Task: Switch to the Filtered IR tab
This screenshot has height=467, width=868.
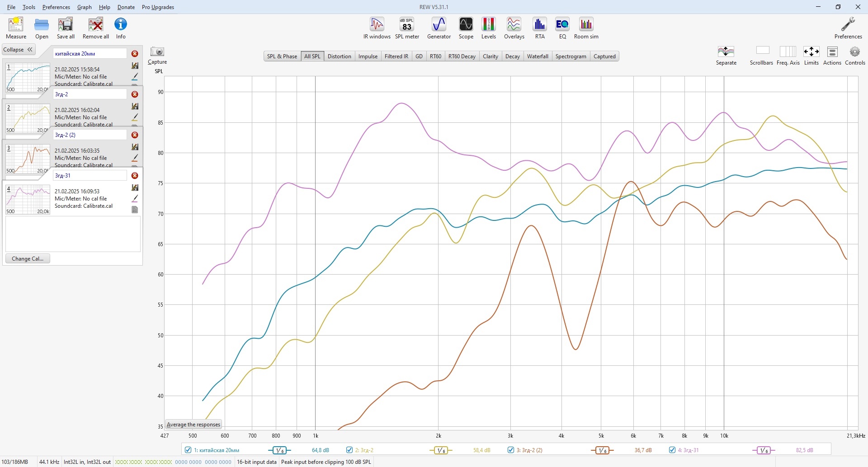Action: (396, 56)
